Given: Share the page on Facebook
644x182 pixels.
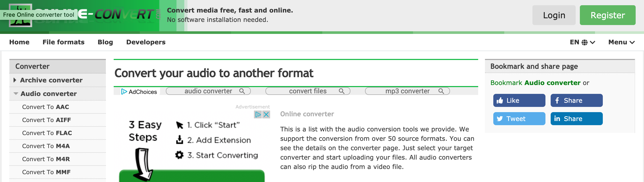Looking at the screenshot, I should [576, 100].
